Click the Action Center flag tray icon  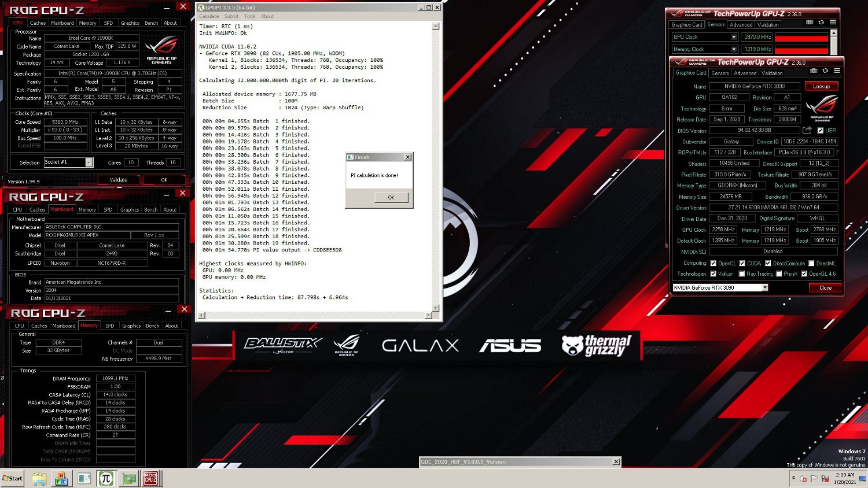[x=814, y=478]
